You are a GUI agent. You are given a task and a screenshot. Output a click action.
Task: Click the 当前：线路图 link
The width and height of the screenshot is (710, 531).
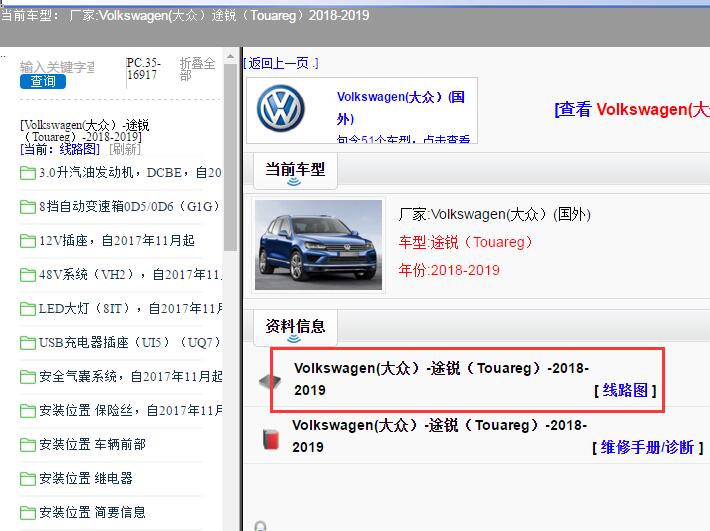click(60, 149)
